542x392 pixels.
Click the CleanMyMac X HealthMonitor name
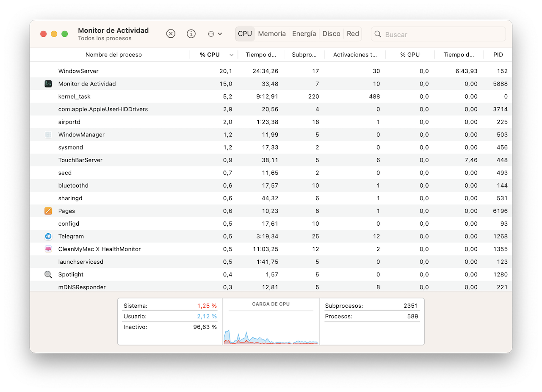[100, 249]
